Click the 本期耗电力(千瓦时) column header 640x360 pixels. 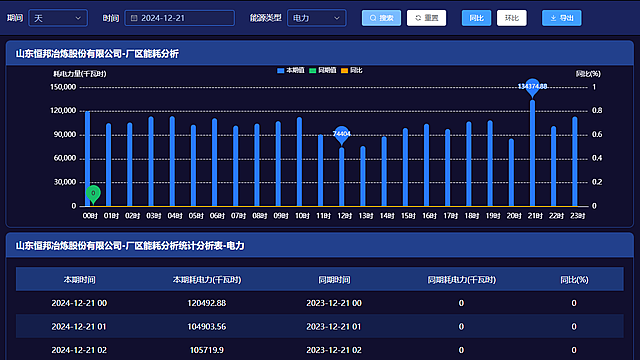[207, 280]
